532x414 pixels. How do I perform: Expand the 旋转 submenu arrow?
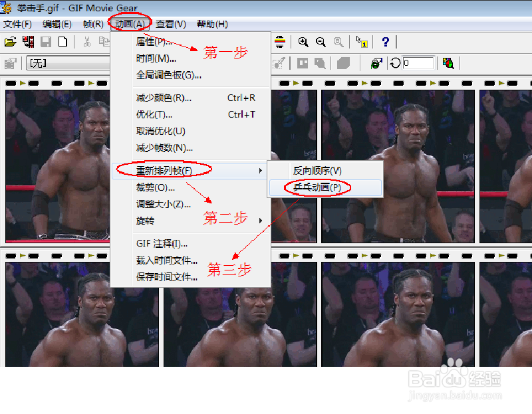260,221
